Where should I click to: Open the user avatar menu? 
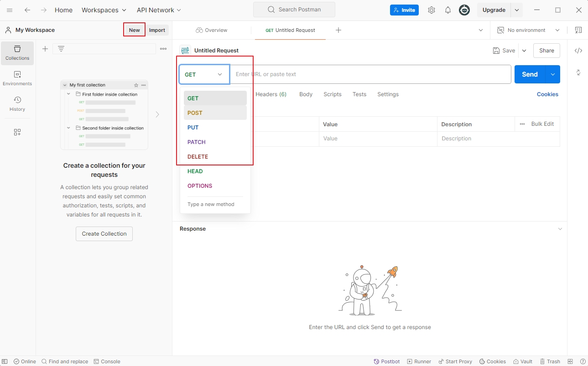click(x=464, y=10)
